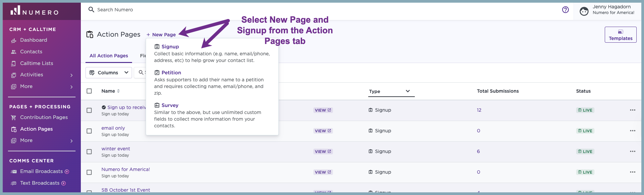Viewport: 644px width, 195px height.
Task: Click the Total Submissions column header
Action: [498, 91]
